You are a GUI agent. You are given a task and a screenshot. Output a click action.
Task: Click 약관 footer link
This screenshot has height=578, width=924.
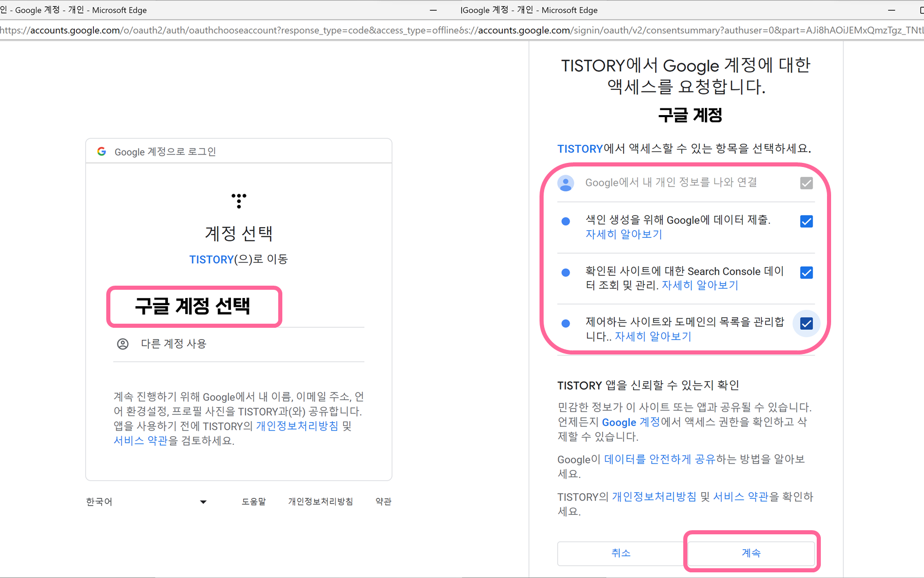[x=383, y=501]
